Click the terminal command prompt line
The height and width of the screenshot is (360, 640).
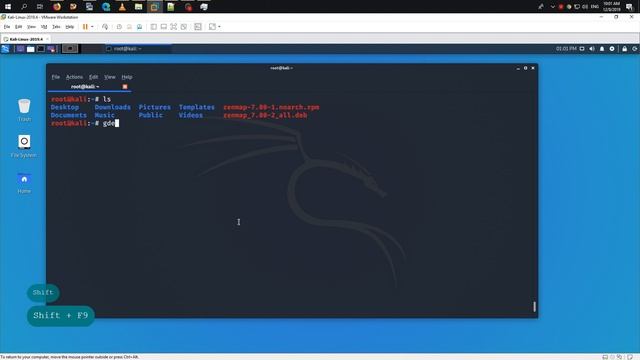[85, 123]
